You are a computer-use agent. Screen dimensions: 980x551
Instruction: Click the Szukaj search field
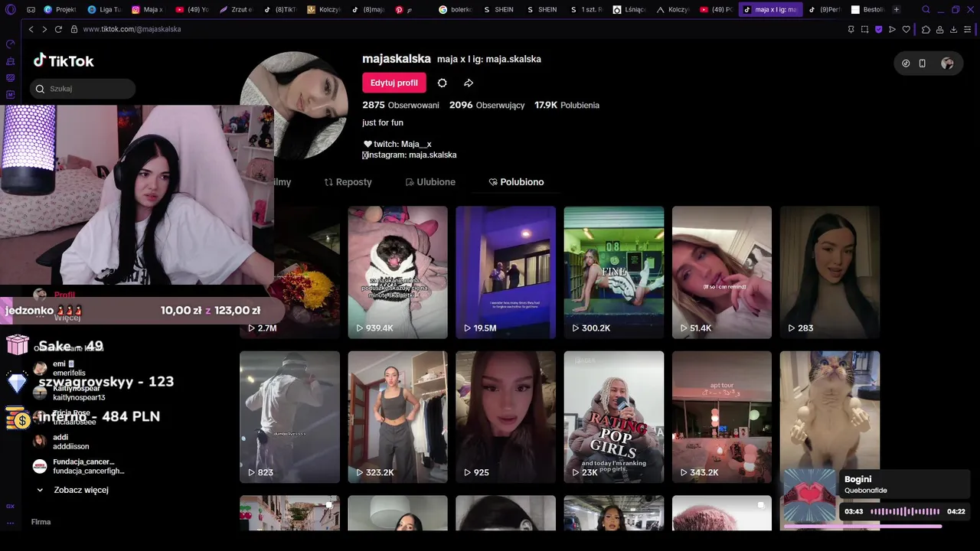click(83, 89)
